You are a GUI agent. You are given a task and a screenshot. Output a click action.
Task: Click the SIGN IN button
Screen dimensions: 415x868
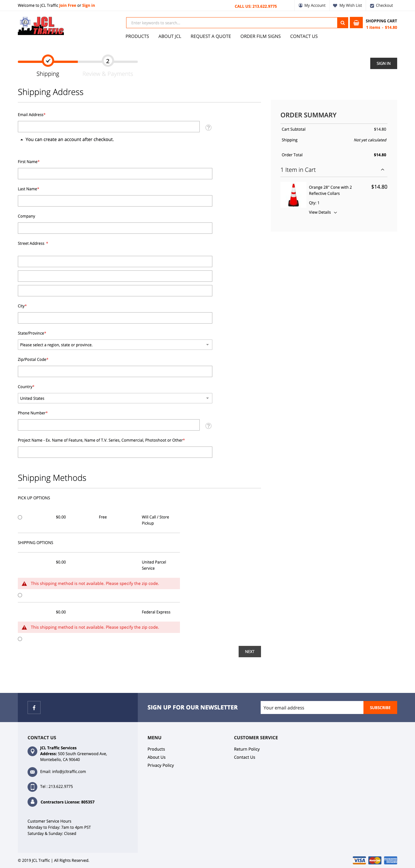point(383,63)
